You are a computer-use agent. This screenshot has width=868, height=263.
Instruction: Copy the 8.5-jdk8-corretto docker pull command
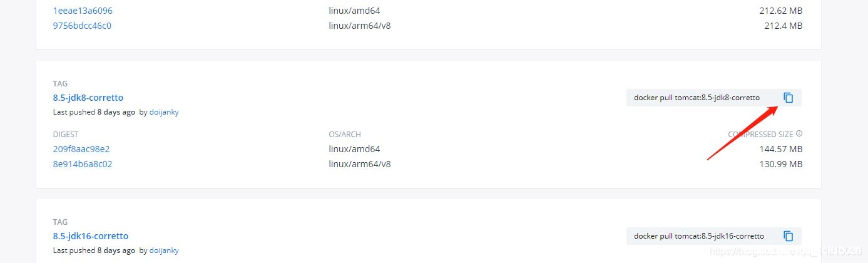(789, 98)
